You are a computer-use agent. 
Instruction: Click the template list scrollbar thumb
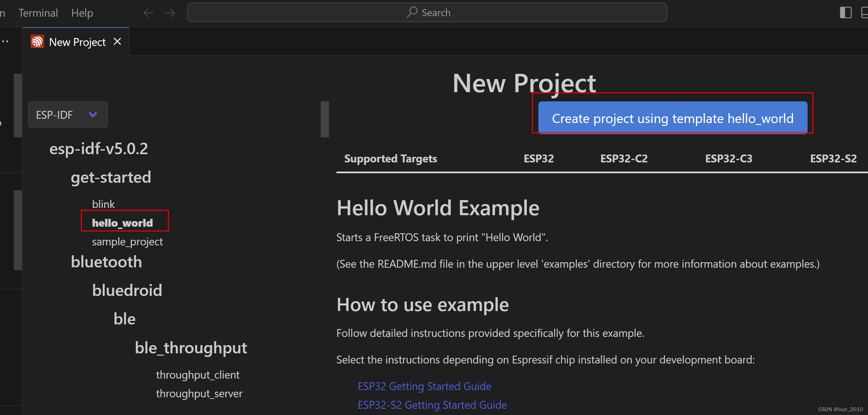tap(324, 119)
